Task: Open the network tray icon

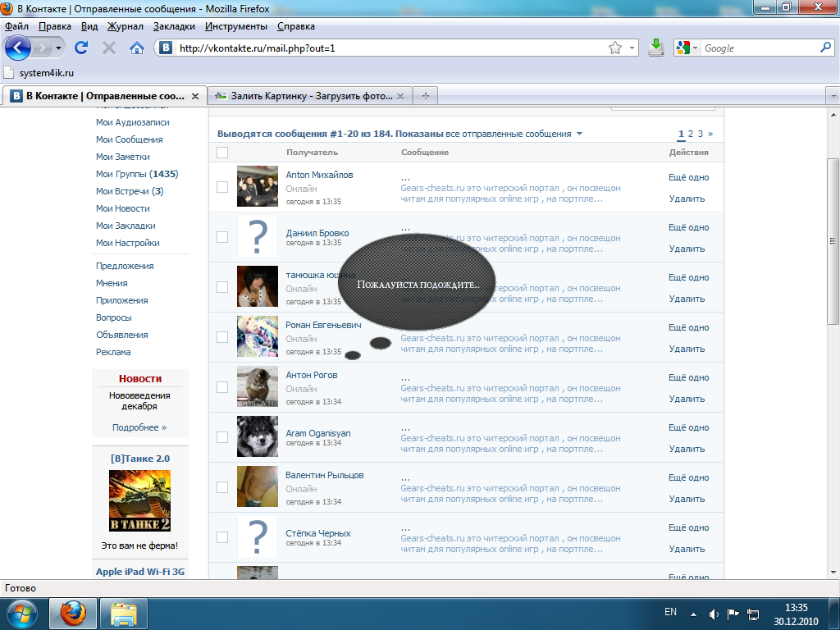Action: point(753,614)
